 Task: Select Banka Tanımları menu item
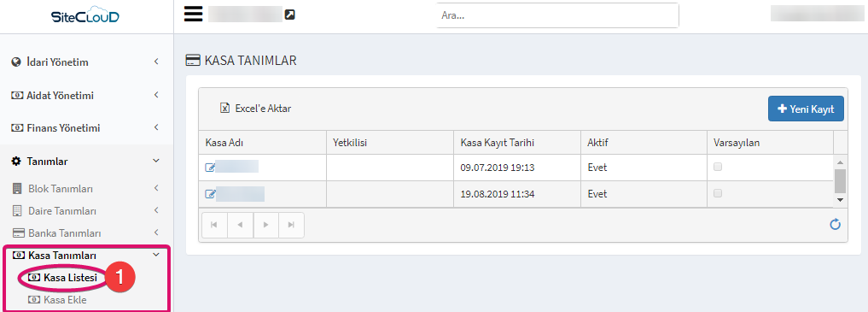tap(65, 233)
